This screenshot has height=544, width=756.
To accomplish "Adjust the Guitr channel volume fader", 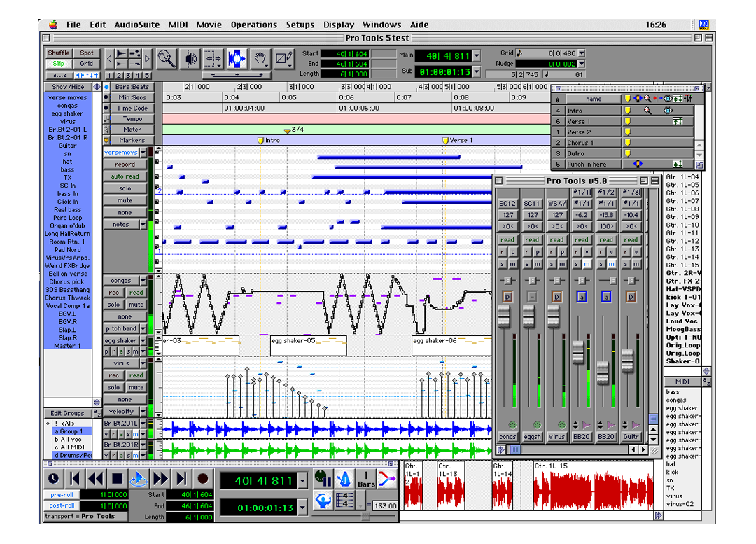I will click(x=627, y=361).
